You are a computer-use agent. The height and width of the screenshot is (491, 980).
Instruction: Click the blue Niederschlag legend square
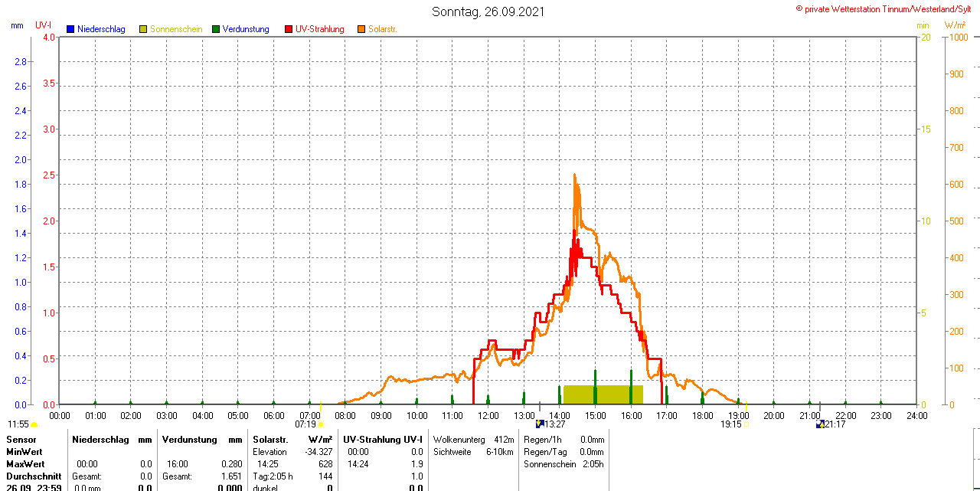coord(70,29)
